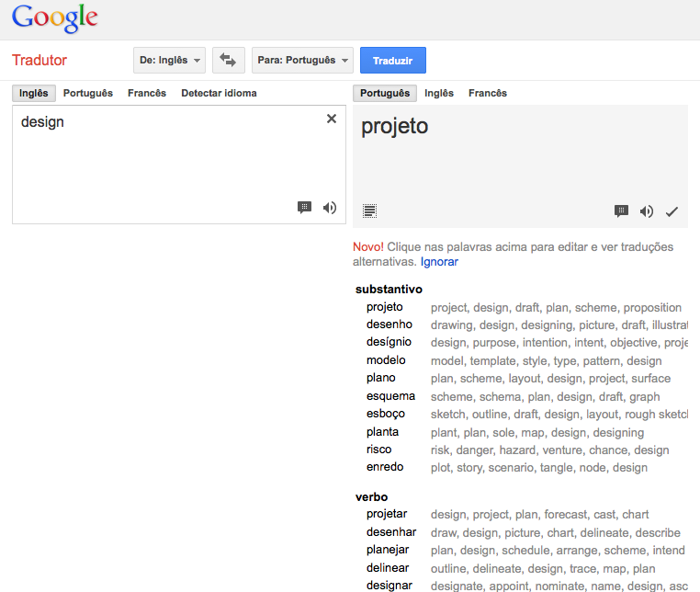Click the noun 'enredo' in the list
The height and width of the screenshot is (592, 700).
(385, 467)
